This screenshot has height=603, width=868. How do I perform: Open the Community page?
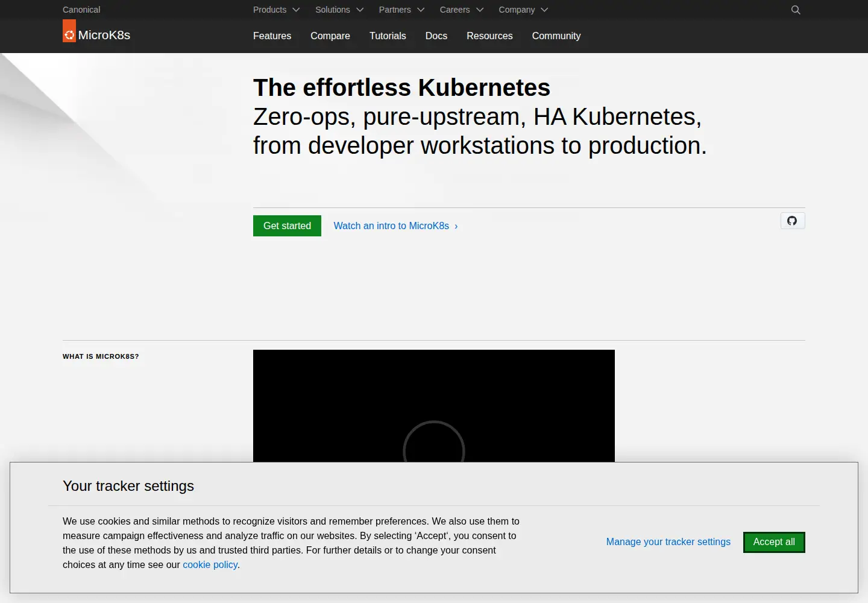pos(556,36)
